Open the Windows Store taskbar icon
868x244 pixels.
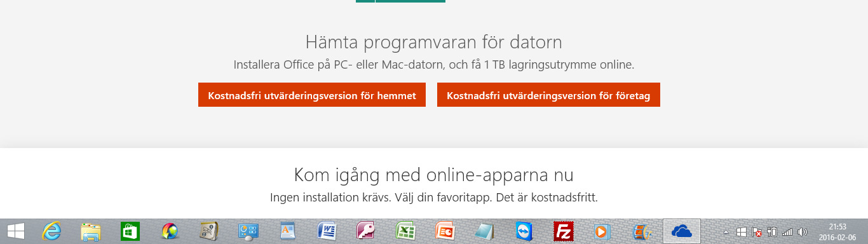point(130,231)
